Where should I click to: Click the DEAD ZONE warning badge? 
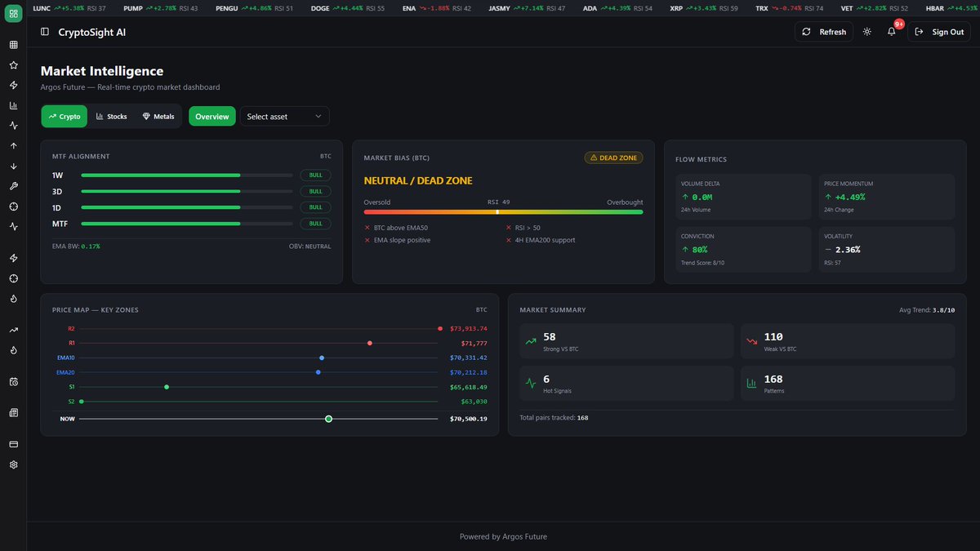(613, 158)
